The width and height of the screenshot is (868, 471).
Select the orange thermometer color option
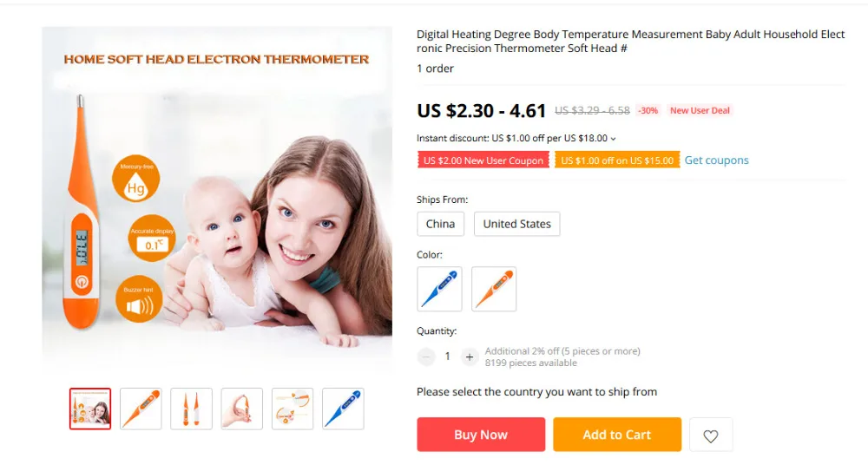pyautogui.click(x=494, y=289)
